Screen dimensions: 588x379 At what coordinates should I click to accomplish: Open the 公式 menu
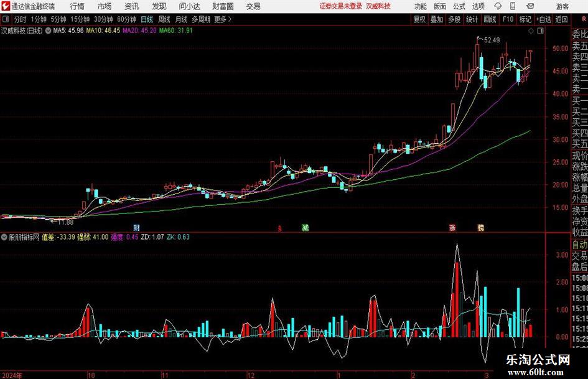(x=459, y=6)
